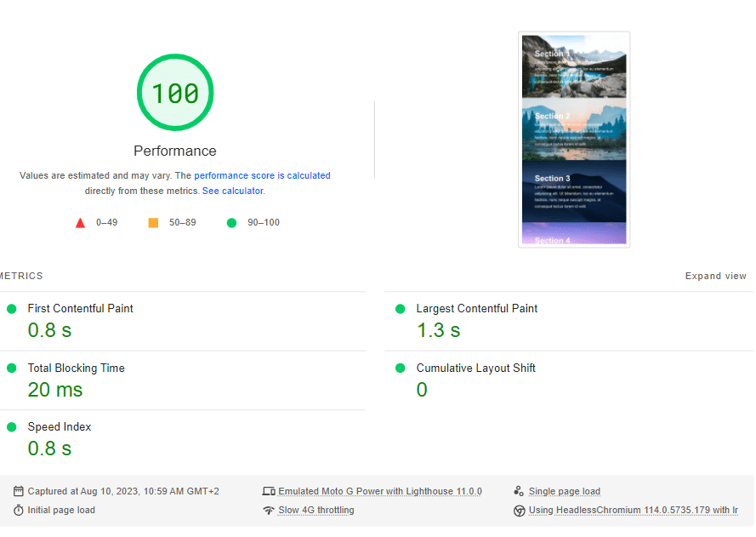Click the orange square legend marker for 50–89
This screenshot has height=537, width=756.
click(x=154, y=222)
